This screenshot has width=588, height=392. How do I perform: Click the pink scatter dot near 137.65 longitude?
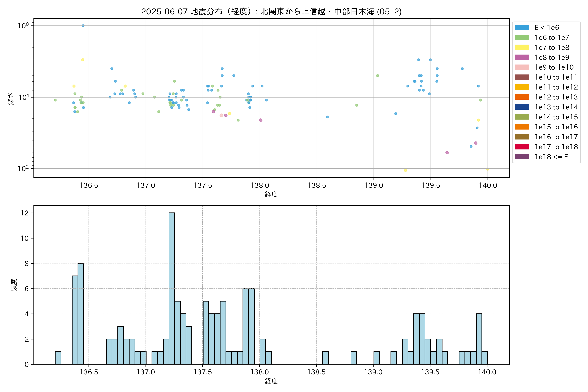221,115
